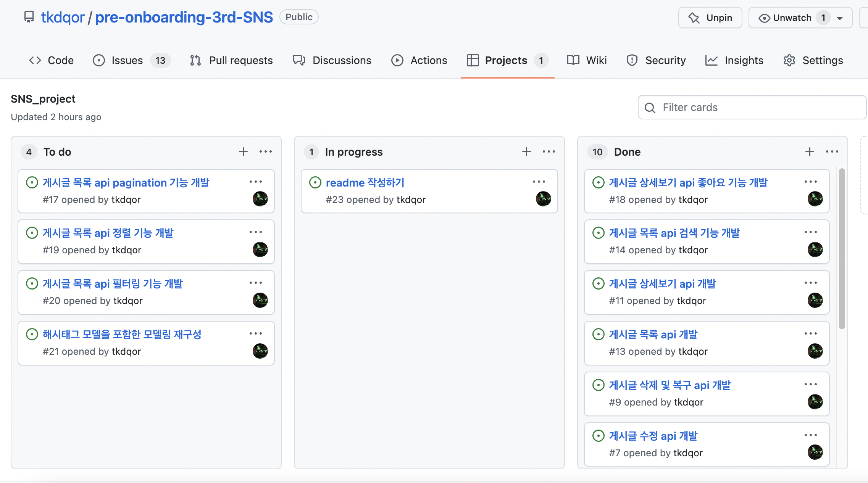The width and height of the screenshot is (868, 483).
Task: Add a card to the Done column
Action: point(810,152)
